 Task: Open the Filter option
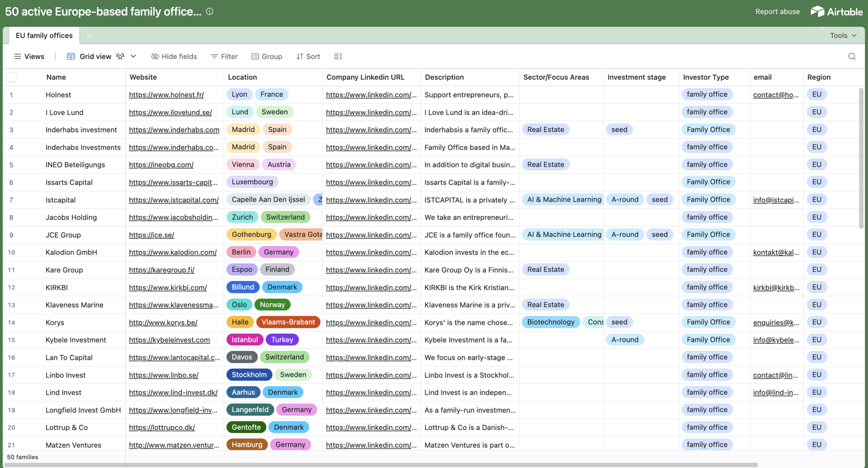224,57
